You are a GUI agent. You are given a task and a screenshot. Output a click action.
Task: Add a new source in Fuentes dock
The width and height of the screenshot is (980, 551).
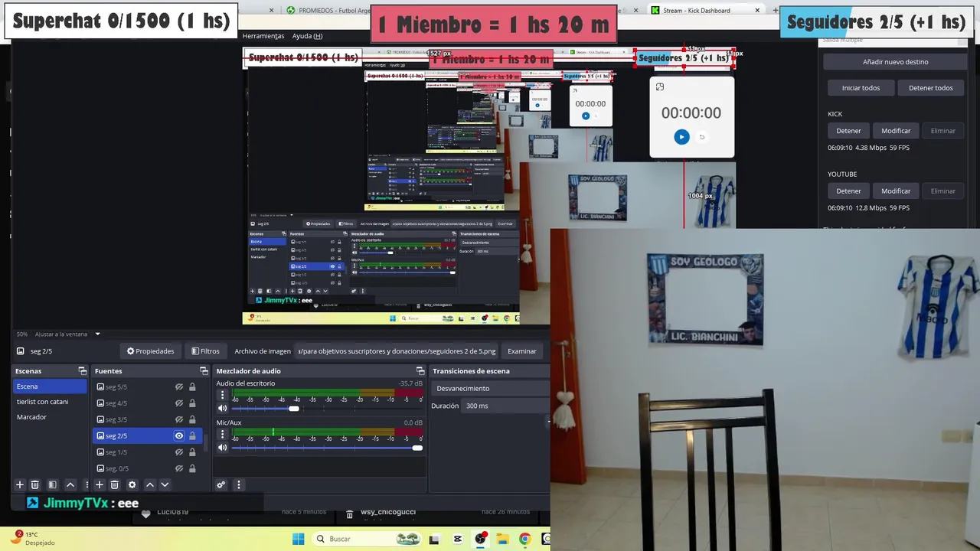99,484
